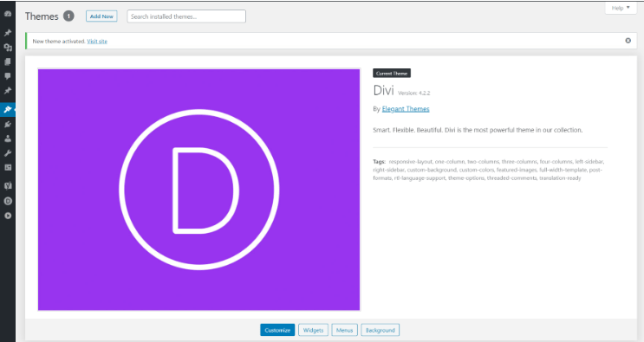
Task: Open the Settings sliders icon in sidebar
Action: tap(8, 167)
